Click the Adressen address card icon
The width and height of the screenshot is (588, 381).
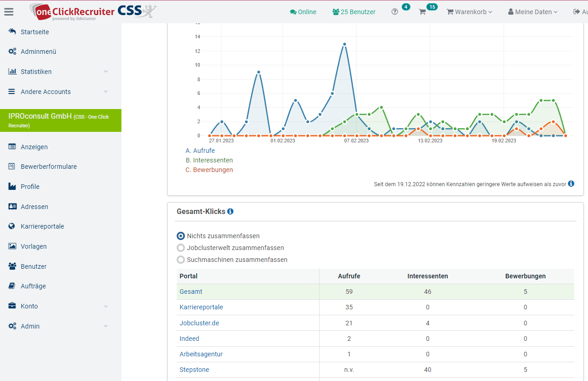pyautogui.click(x=12, y=206)
